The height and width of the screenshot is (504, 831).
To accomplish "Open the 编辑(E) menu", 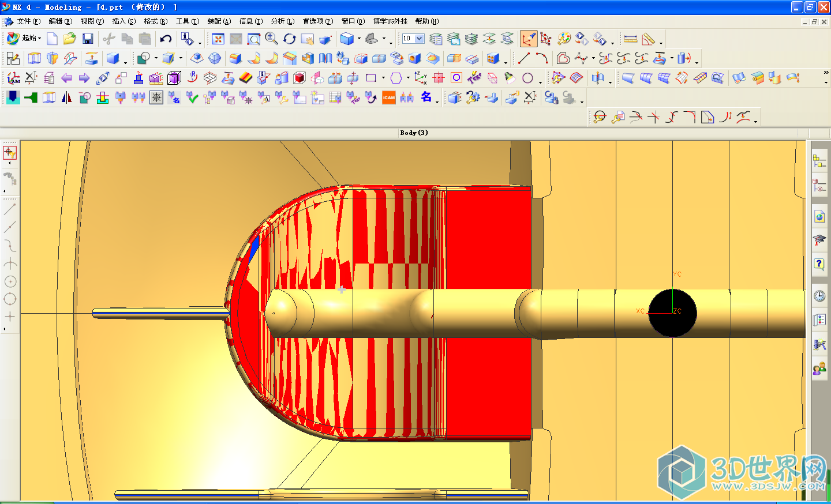I will [x=61, y=21].
